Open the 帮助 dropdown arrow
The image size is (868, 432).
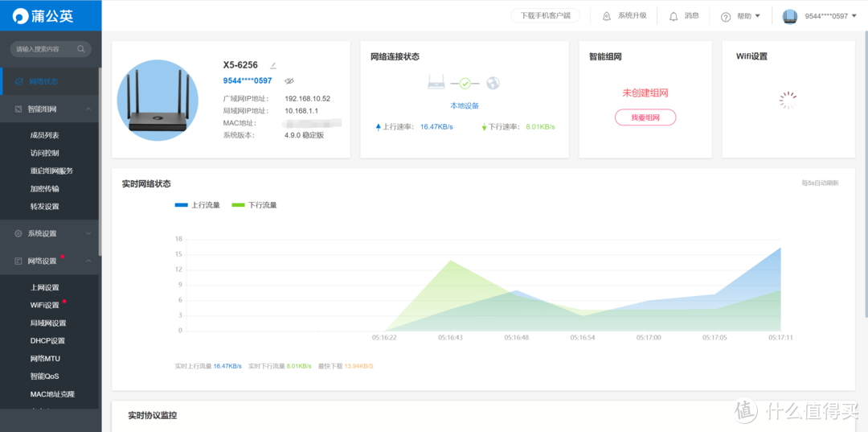click(757, 16)
